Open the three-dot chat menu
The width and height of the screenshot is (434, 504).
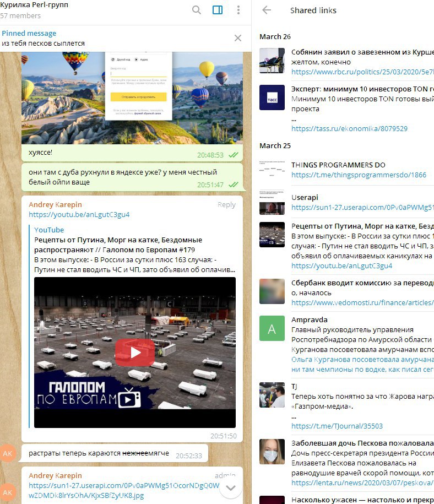[238, 10]
